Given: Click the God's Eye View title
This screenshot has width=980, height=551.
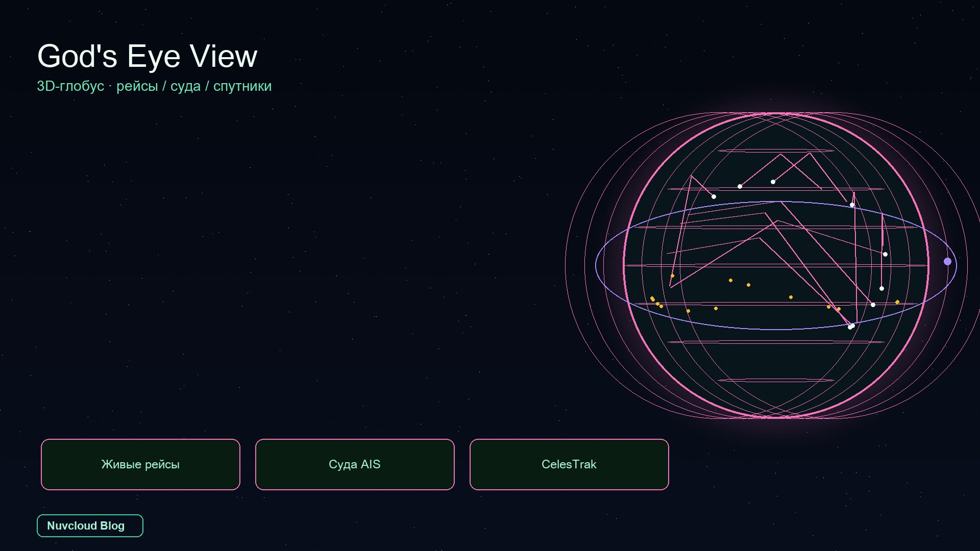Looking at the screenshot, I should point(147,56).
